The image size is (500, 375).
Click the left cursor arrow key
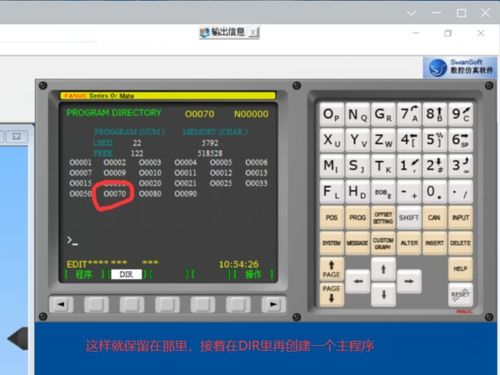pyautogui.click(x=358, y=281)
